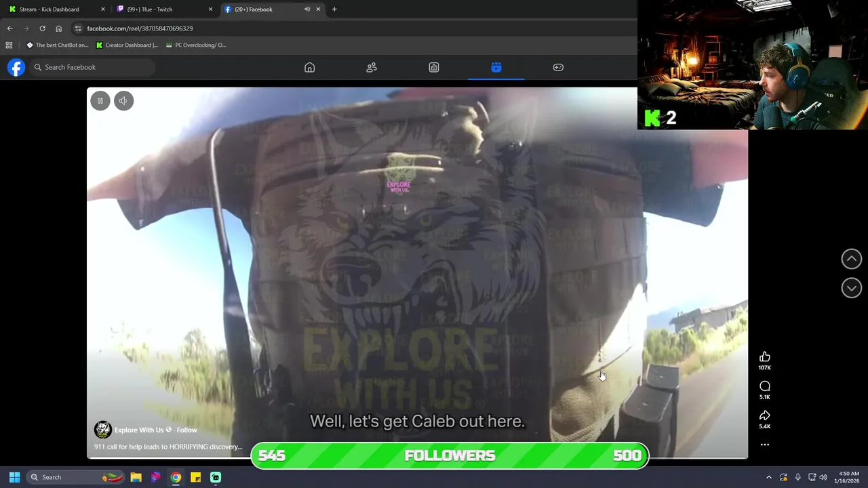
Task: Open the reel comments bubble icon
Action: point(765,386)
